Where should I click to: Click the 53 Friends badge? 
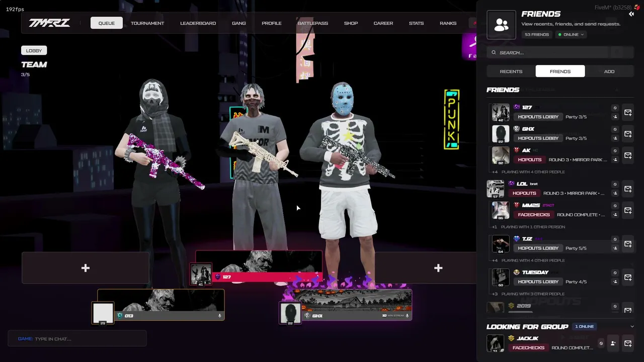pyautogui.click(x=537, y=35)
